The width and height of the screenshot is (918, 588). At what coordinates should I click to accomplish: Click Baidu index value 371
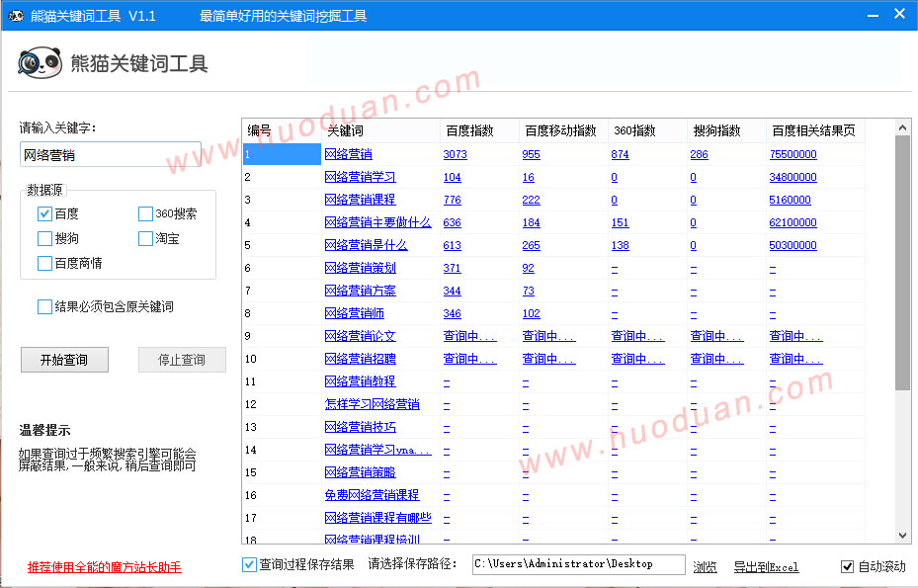[452, 269]
